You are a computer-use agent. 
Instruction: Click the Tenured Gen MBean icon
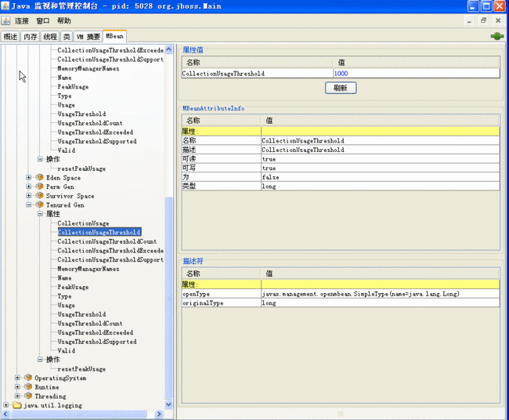(x=40, y=205)
